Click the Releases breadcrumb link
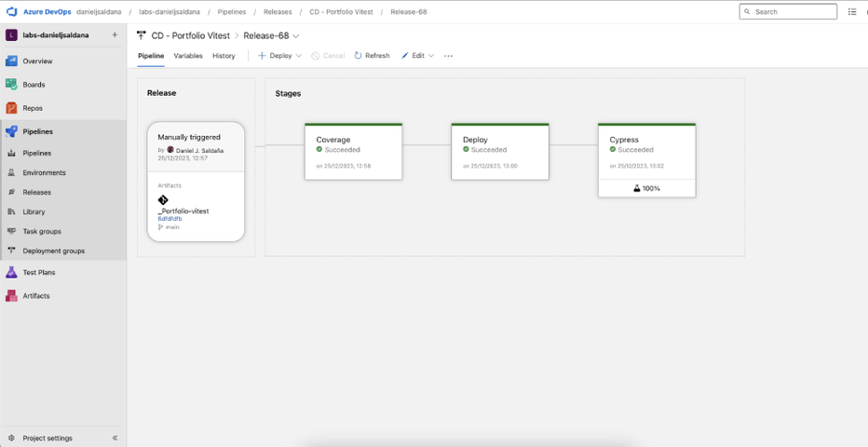Viewport: 868px width, 447px height. tap(278, 11)
